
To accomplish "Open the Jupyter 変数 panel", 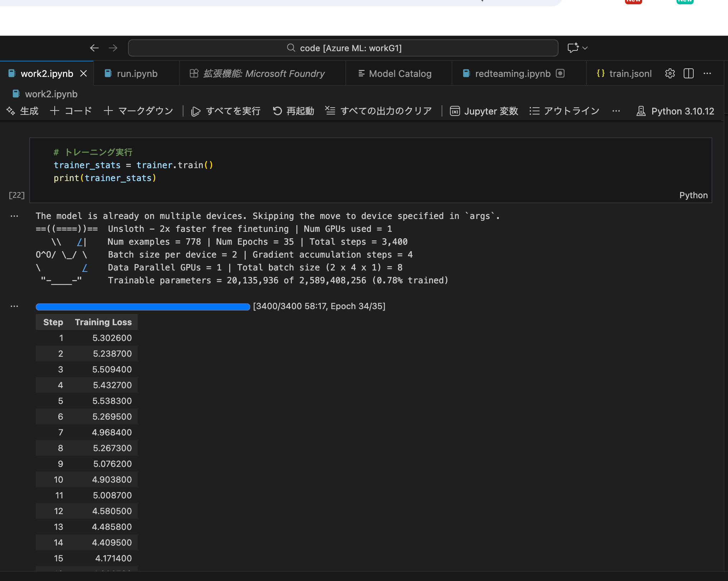I will click(484, 111).
